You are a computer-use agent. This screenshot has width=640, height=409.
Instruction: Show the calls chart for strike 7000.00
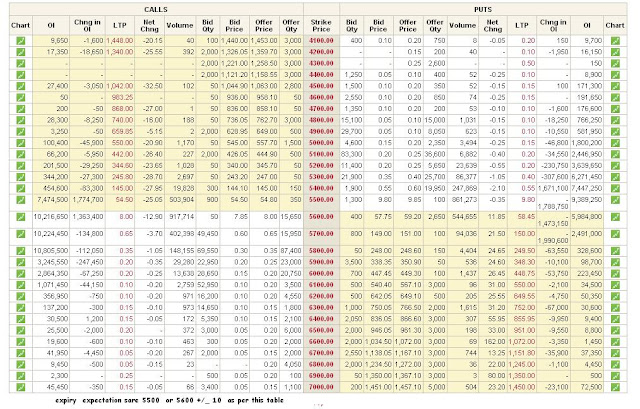click(x=20, y=387)
